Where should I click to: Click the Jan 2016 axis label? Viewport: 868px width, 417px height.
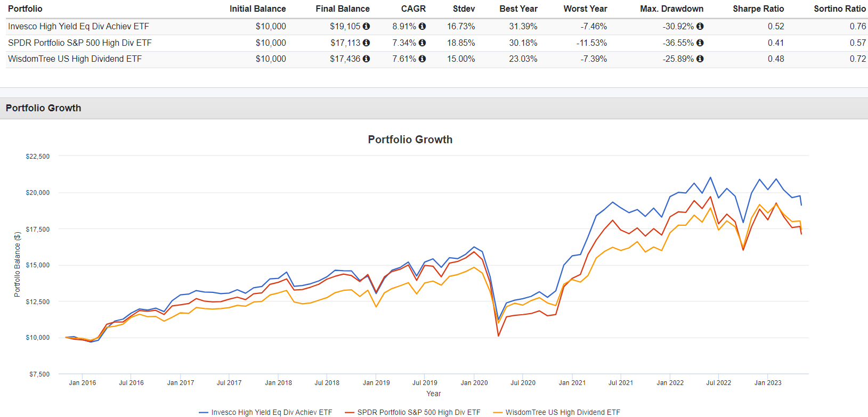(x=83, y=382)
